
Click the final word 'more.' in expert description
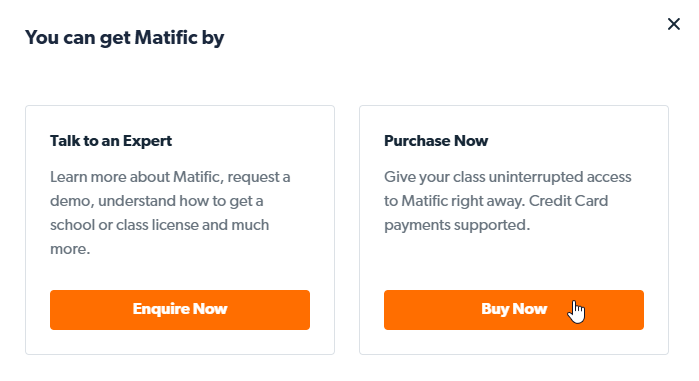pos(70,249)
